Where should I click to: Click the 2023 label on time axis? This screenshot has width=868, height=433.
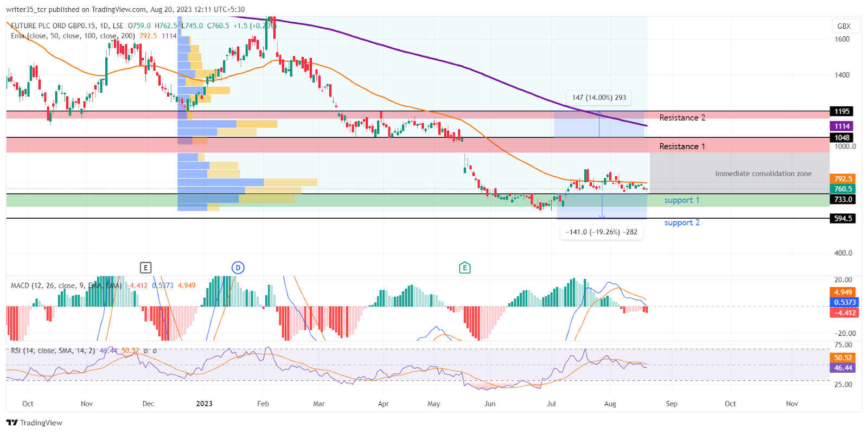[205, 404]
